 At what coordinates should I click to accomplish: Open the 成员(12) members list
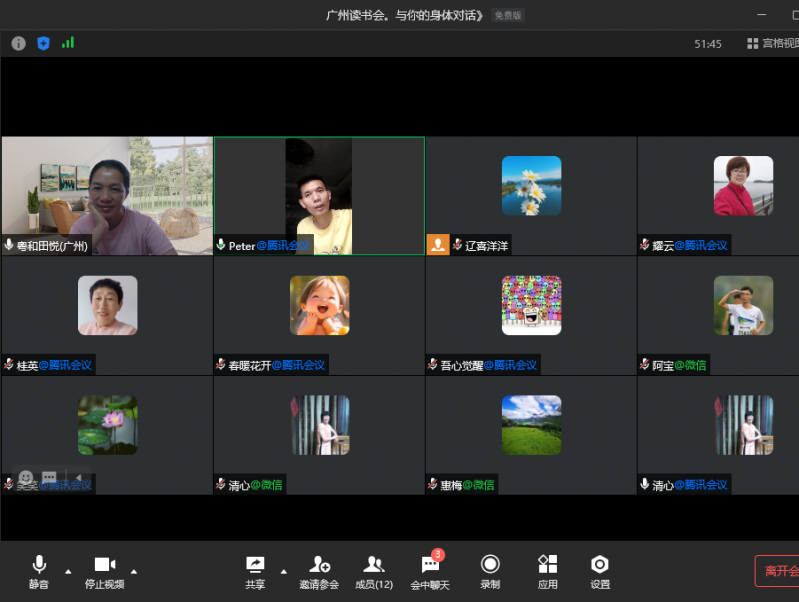374,571
